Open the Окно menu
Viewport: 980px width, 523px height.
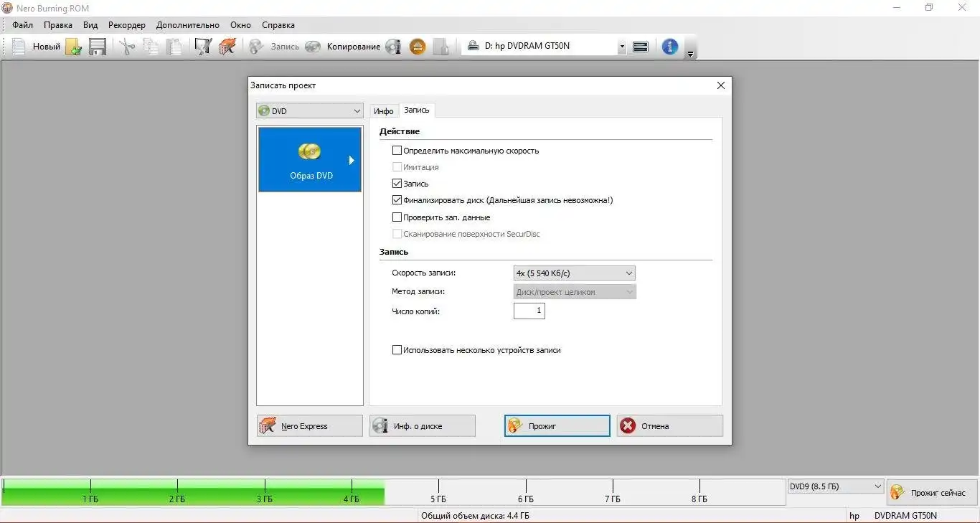pyautogui.click(x=240, y=25)
